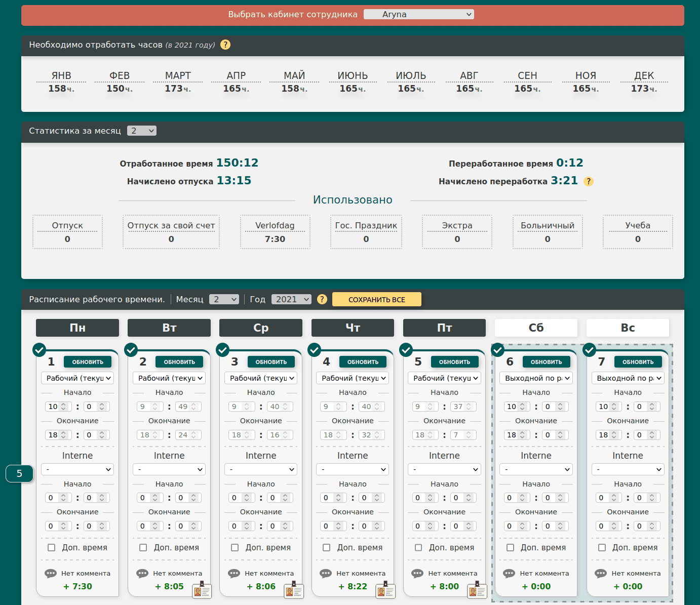Viewport: 700px width, 605px height.
Task: Click Interne end minutes field on day 5
Action: point(463,526)
